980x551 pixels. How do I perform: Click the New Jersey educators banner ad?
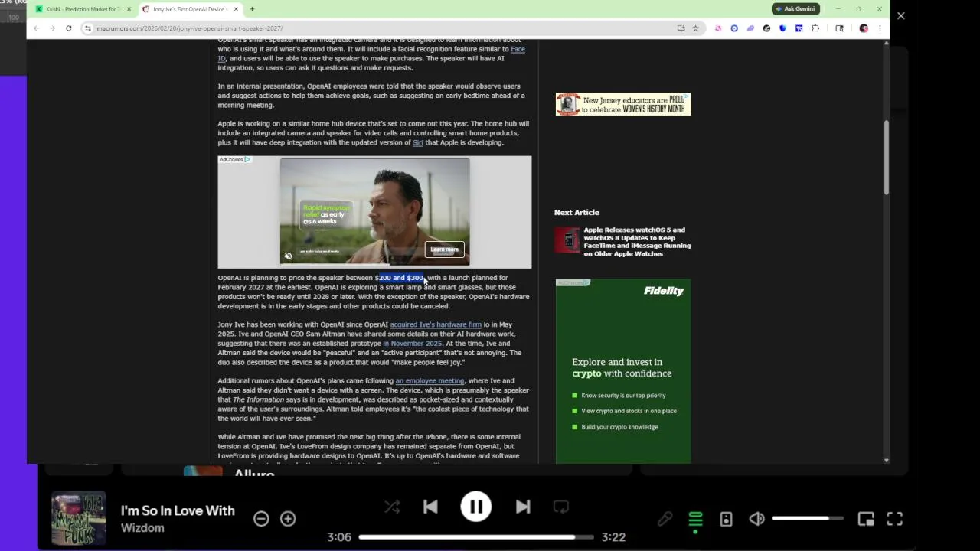pyautogui.click(x=623, y=104)
